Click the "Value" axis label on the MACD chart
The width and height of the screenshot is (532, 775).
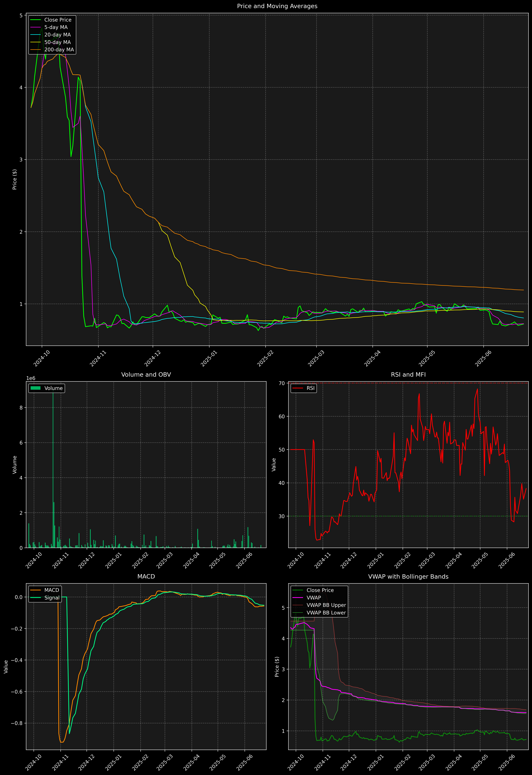6,667
